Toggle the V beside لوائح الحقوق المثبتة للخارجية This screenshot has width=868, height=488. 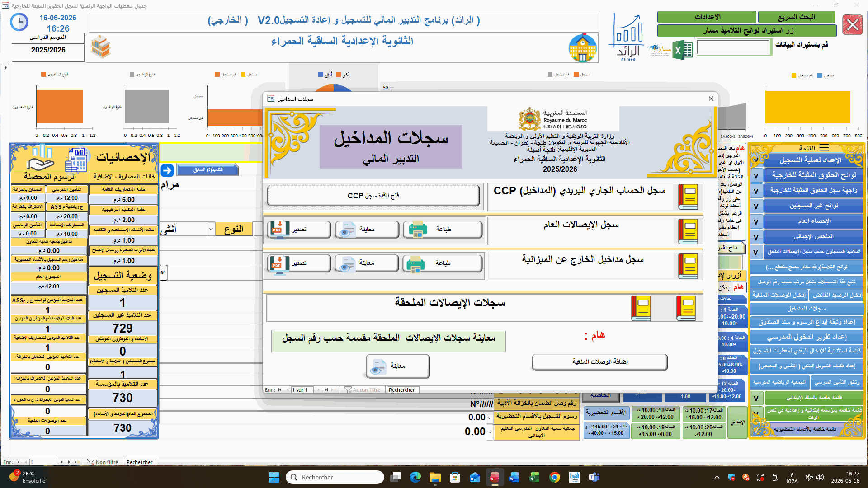click(756, 176)
